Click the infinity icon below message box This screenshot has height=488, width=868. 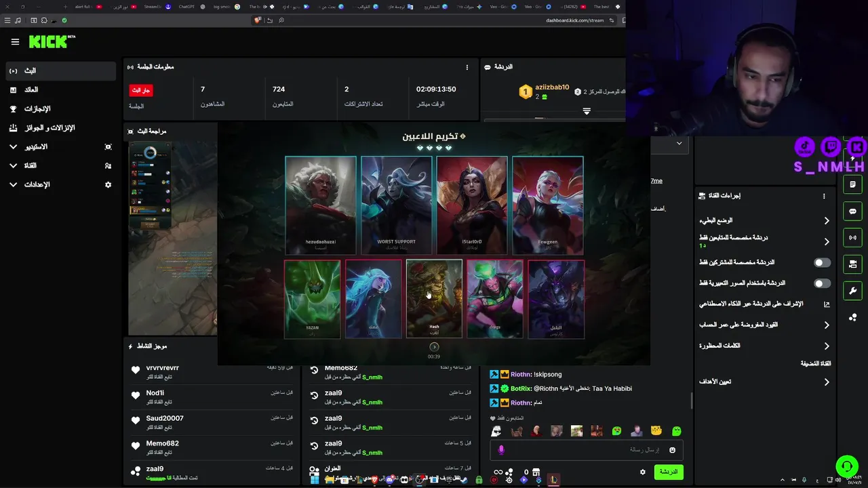498,472
